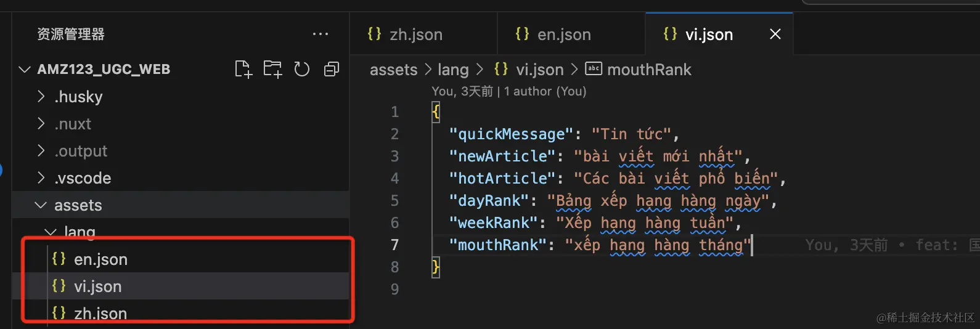Screen dimensions: 980x329
Task: Open the explorer more actions ellipsis menu
Action: [x=321, y=34]
